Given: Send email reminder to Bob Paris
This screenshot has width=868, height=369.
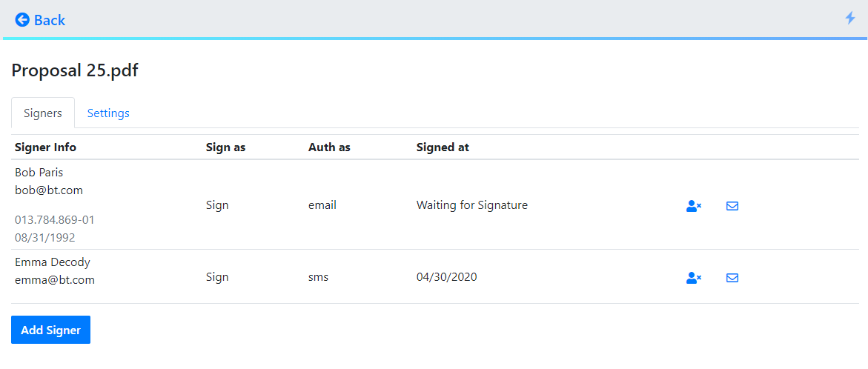Looking at the screenshot, I should (x=732, y=206).
